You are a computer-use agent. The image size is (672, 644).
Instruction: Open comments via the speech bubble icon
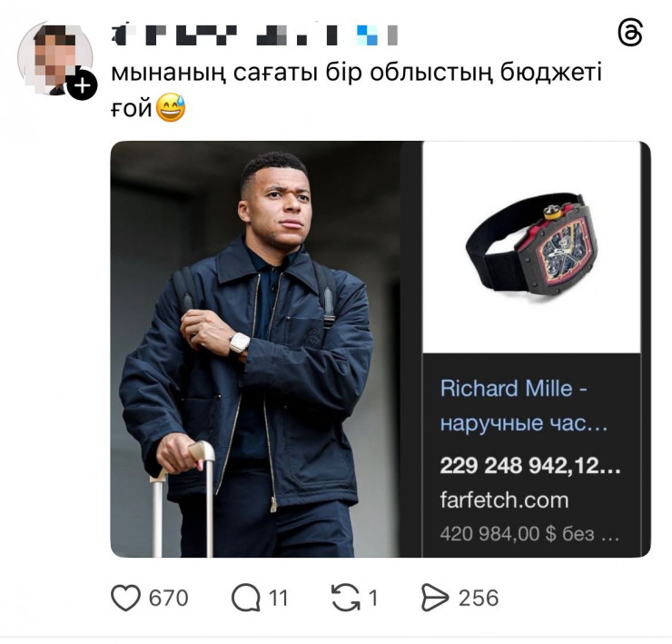245,597
